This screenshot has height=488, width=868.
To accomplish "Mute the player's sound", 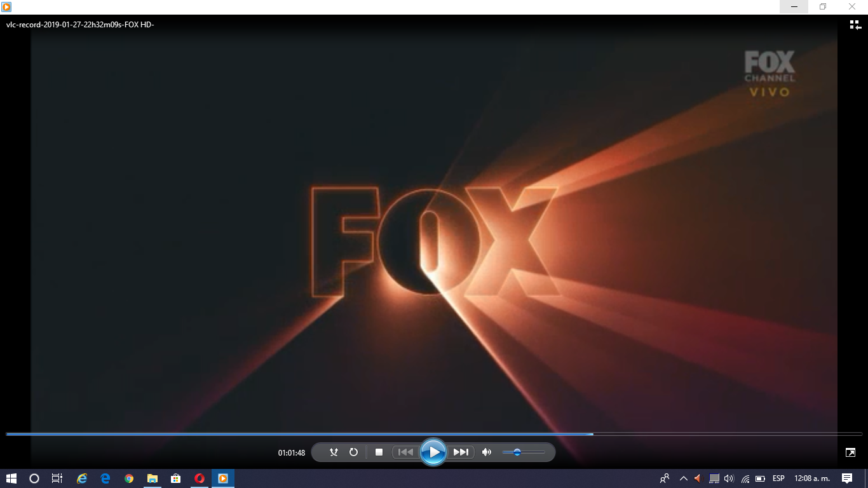I will [x=487, y=452].
